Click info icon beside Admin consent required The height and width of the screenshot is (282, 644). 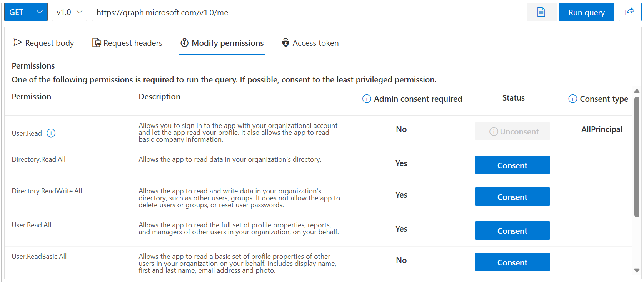366,99
